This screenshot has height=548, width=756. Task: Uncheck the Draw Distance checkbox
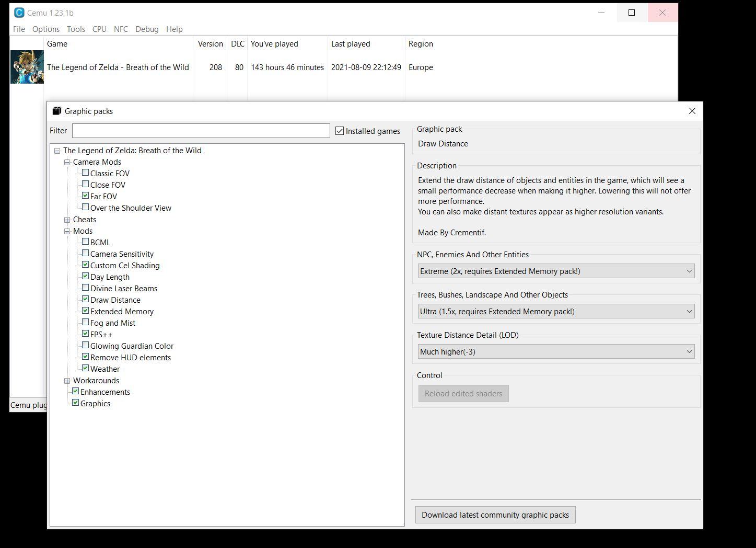tap(85, 299)
